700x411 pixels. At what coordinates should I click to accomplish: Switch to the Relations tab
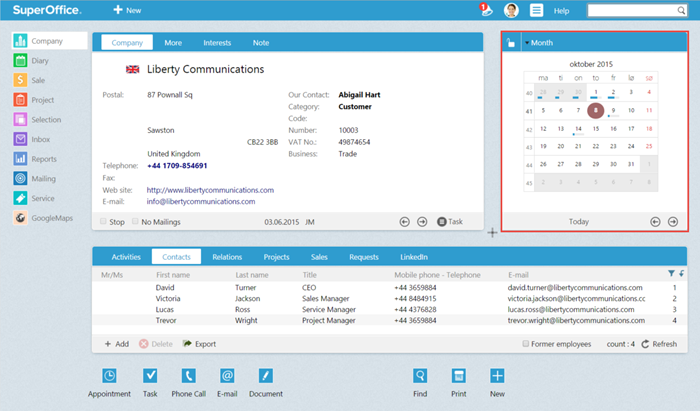(x=227, y=257)
